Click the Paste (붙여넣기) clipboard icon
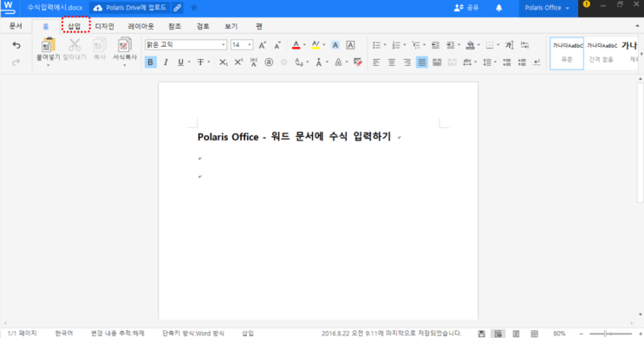The width and height of the screenshot is (644, 338). pos(49,45)
